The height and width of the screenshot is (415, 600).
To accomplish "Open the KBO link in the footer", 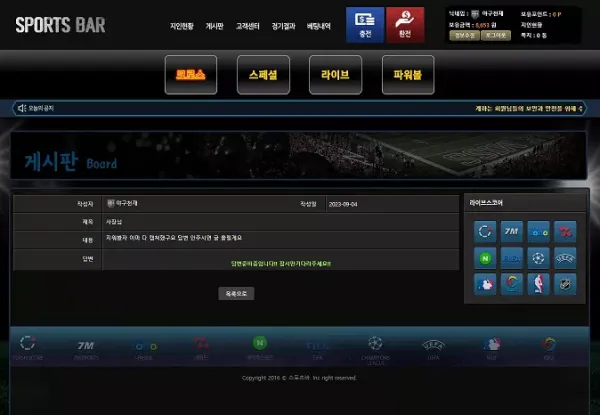I will coord(549,349).
